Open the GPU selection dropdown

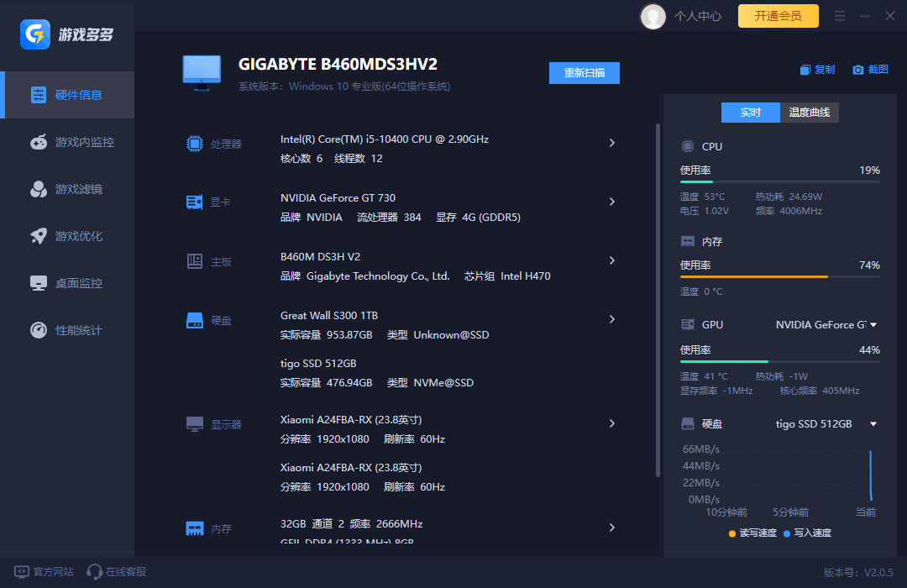coord(873,325)
